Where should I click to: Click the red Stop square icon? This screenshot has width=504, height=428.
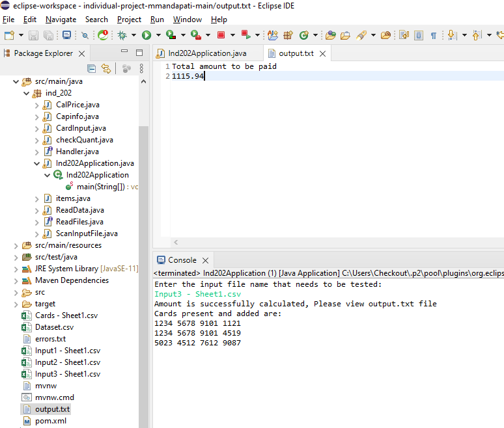[221, 35]
